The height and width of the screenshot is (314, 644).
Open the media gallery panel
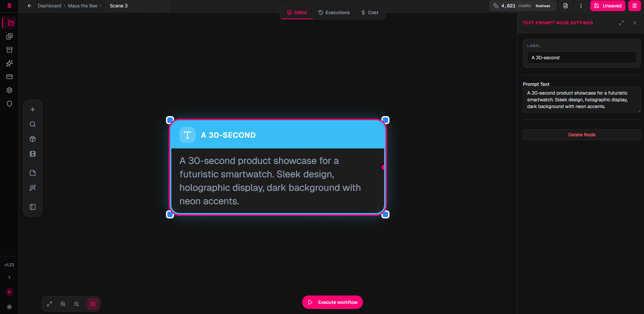click(9, 36)
